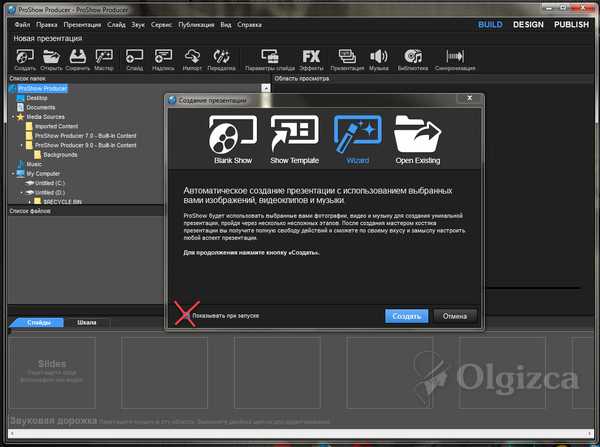Click the first empty Slides placeholder

pyautogui.click(x=52, y=372)
